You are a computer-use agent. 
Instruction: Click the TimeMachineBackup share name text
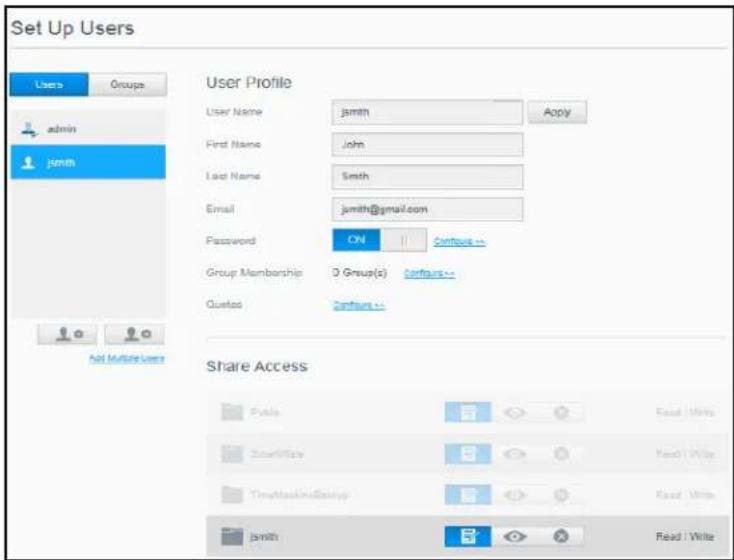300,495
